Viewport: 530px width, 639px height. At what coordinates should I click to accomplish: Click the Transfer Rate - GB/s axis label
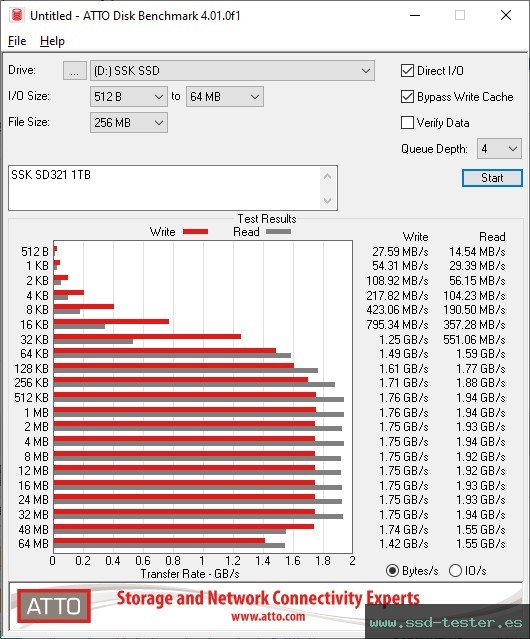[x=190, y=574]
